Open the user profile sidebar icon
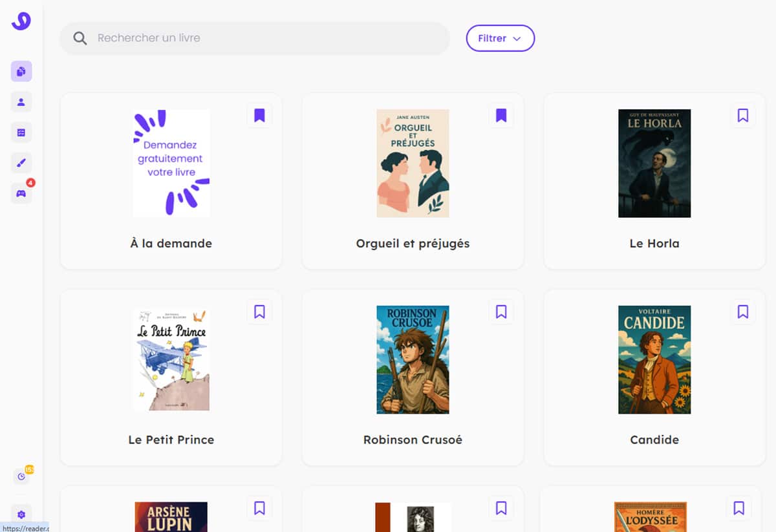This screenshot has width=776, height=532. click(x=21, y=101)
